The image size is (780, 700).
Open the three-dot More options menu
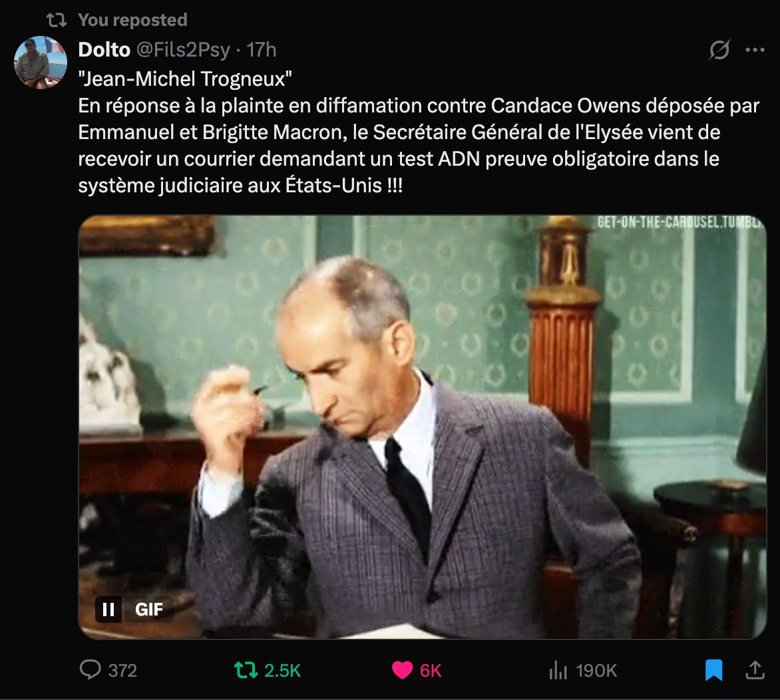(x=755, y=50)
